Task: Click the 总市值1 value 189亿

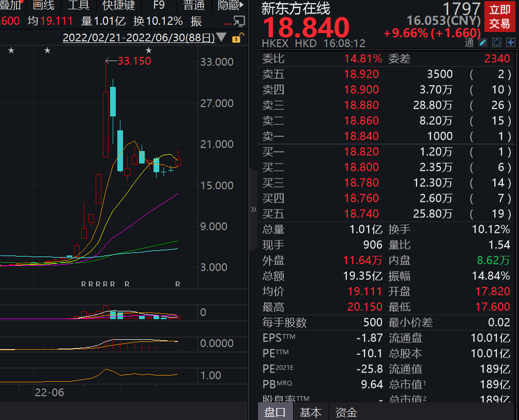Action: (x=495, y=384)
